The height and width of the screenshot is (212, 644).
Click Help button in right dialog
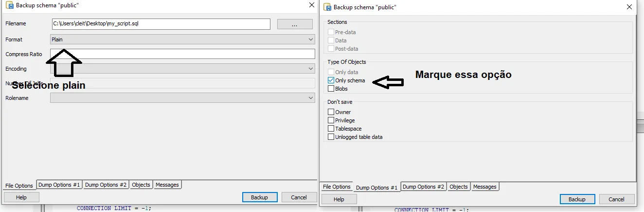(339, 199)
